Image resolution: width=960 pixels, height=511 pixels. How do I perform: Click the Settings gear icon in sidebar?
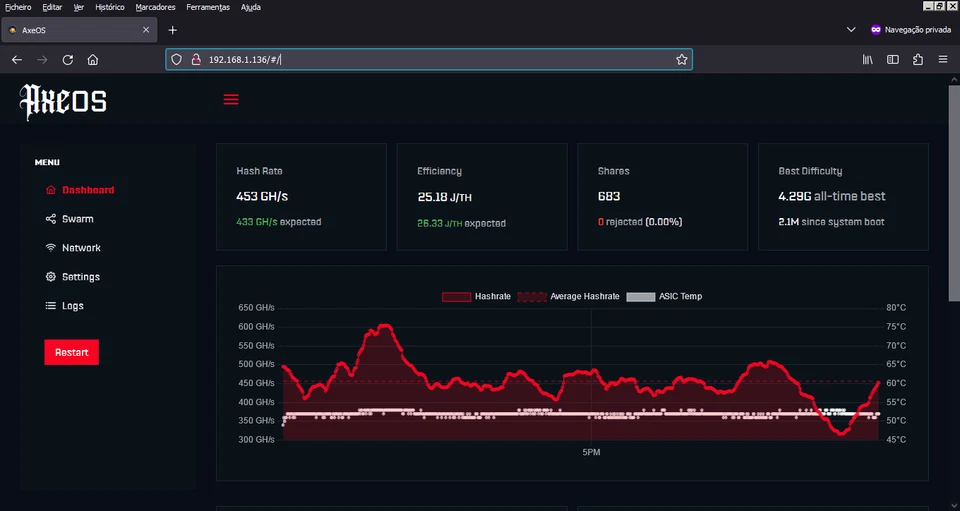click(51, 277)
